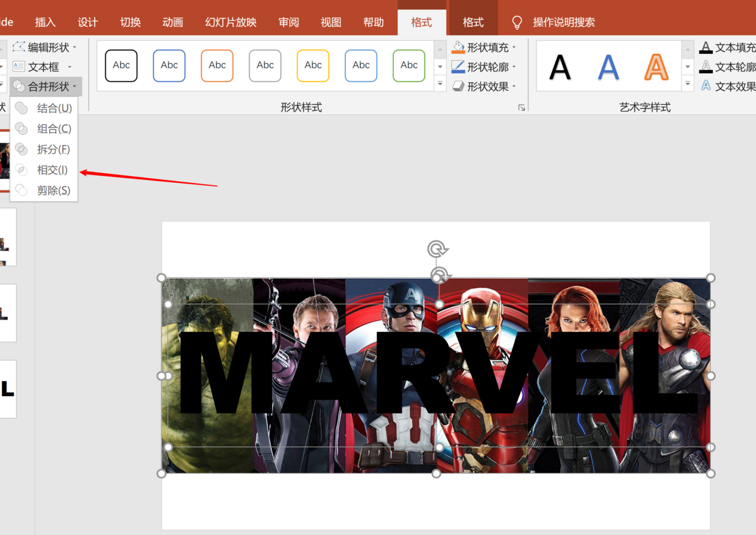Switch to the darker 格式 tab beside the lightbulb
Image resolution: width=756 pixels, height=535 pixels.
(473, 22)
